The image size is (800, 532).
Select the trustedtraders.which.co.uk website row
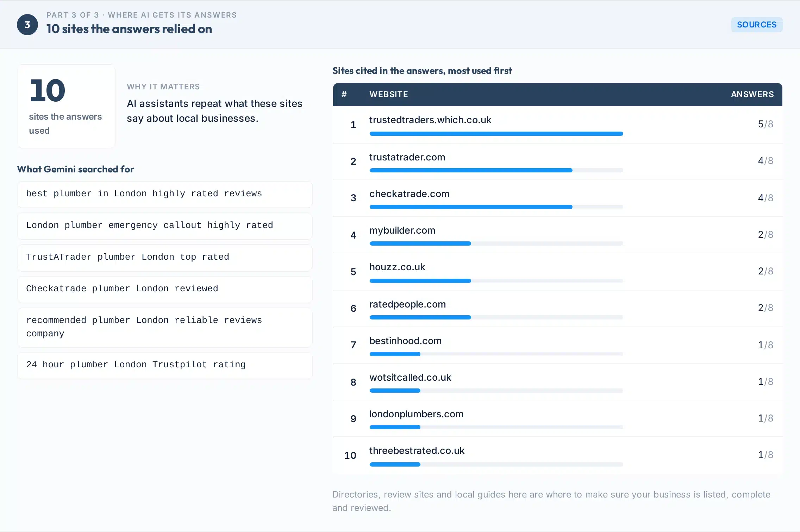pos(558,125)
